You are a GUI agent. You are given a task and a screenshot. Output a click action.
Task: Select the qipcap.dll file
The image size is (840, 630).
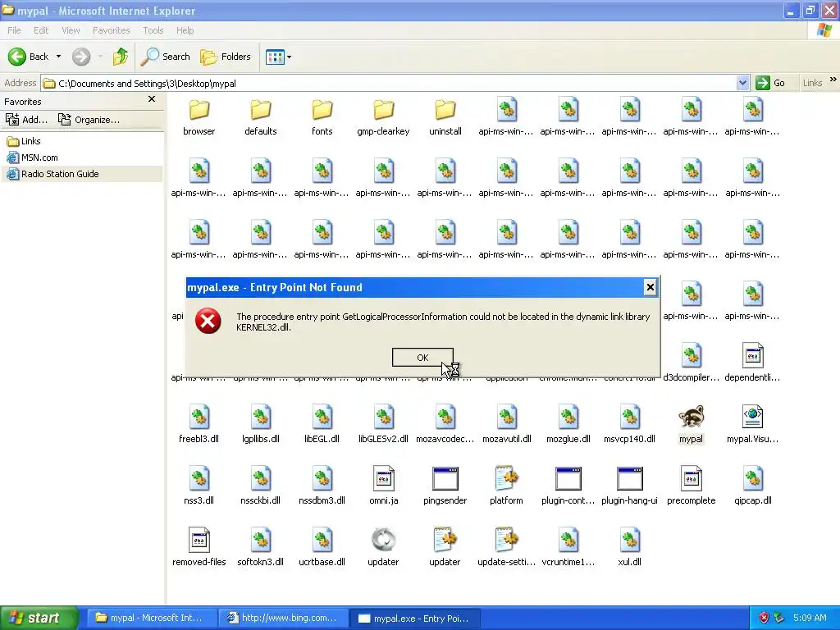tap(753, 486)
